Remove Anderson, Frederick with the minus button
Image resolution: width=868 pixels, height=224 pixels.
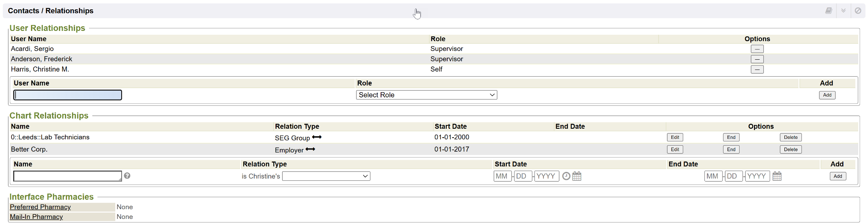coord(757,59)
